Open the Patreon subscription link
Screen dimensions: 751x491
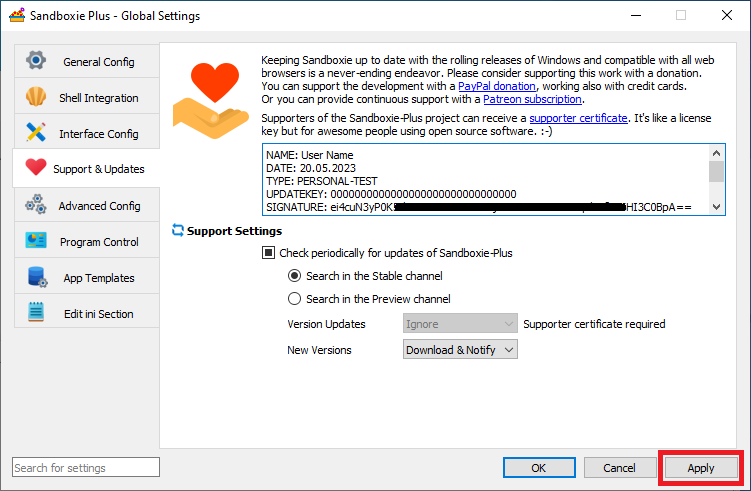532,100
